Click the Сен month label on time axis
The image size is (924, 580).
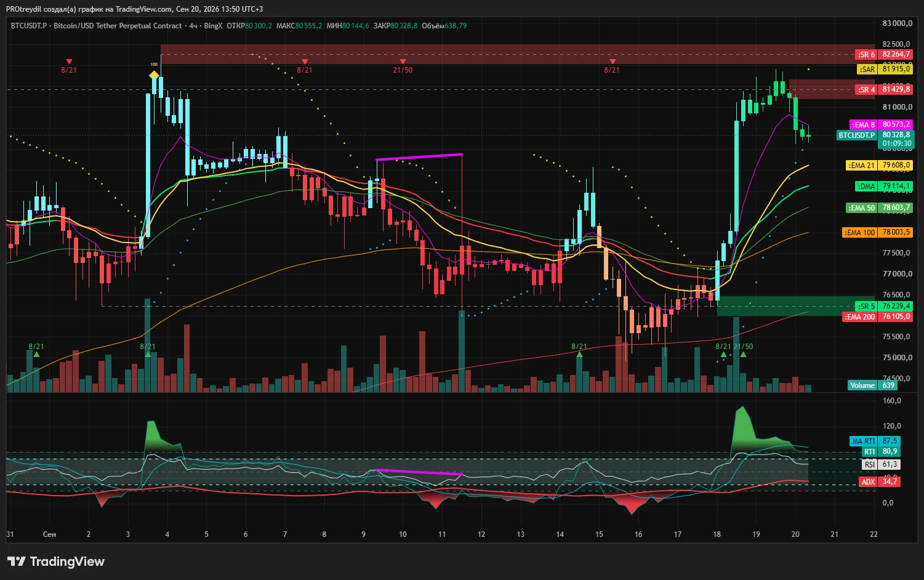click(49, 534)
